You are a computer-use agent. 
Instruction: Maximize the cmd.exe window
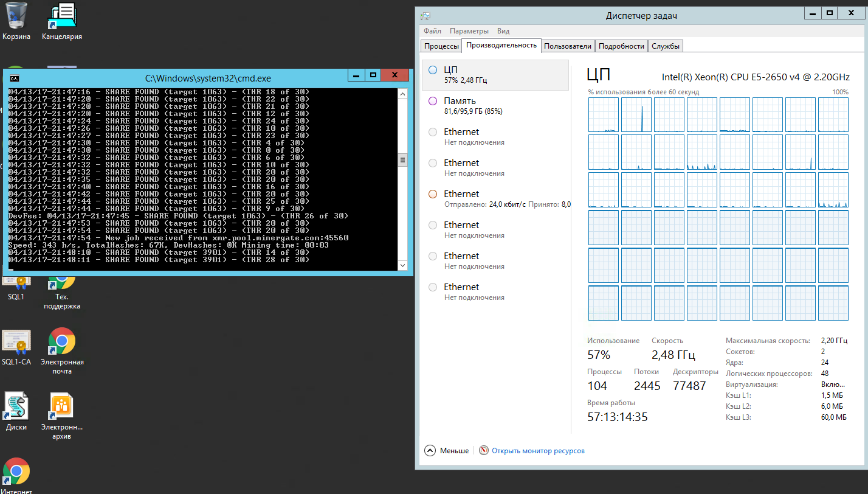373,75
